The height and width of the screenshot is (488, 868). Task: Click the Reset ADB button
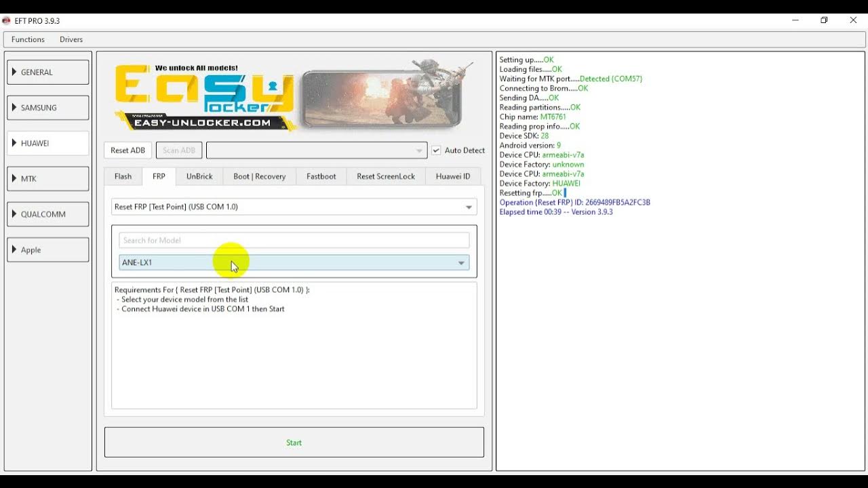[127, 150]
